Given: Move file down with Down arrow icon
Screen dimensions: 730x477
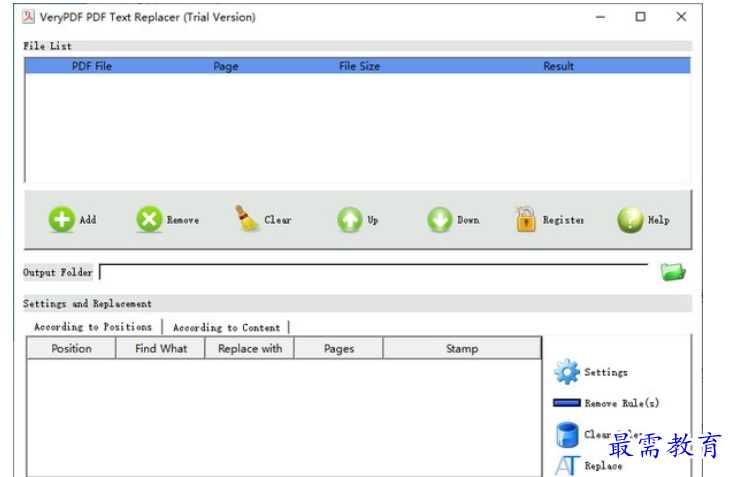Looking at the screenshot, I should pos(439,220).
